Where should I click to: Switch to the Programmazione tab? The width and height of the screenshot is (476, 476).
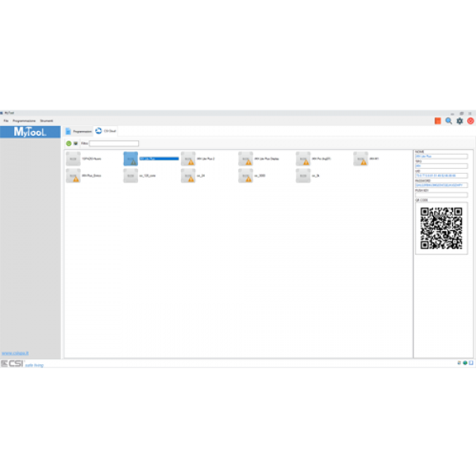pos(79,131)
